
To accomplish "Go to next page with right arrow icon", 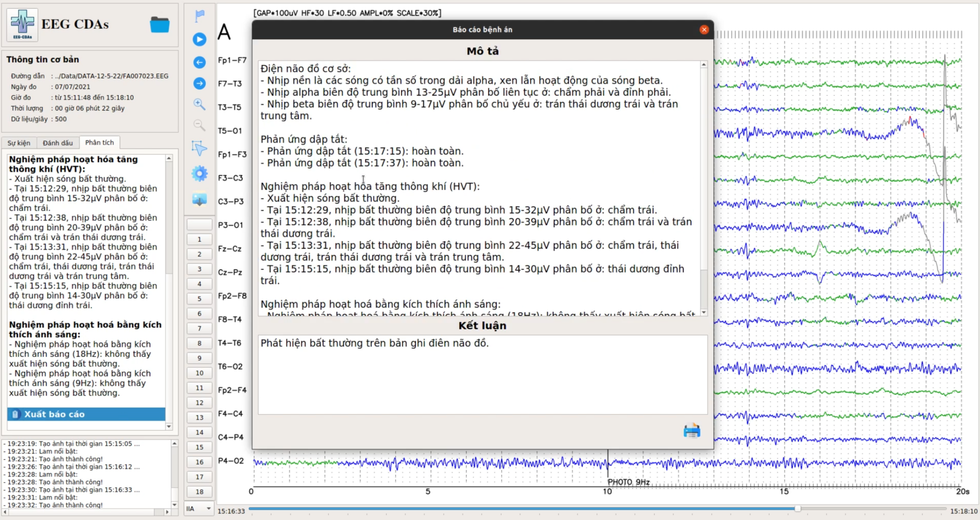I will pyautogui.click(x=199, y=83).
